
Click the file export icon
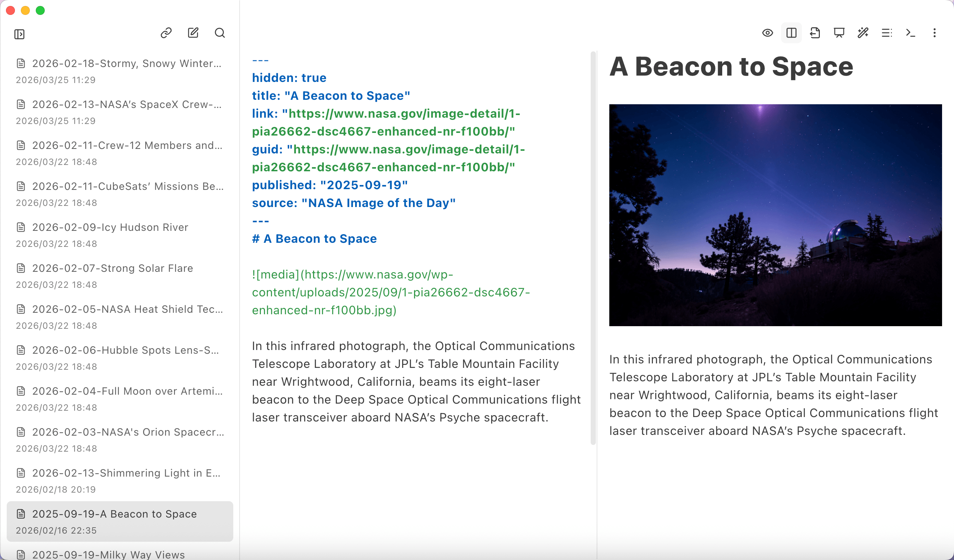815,33
